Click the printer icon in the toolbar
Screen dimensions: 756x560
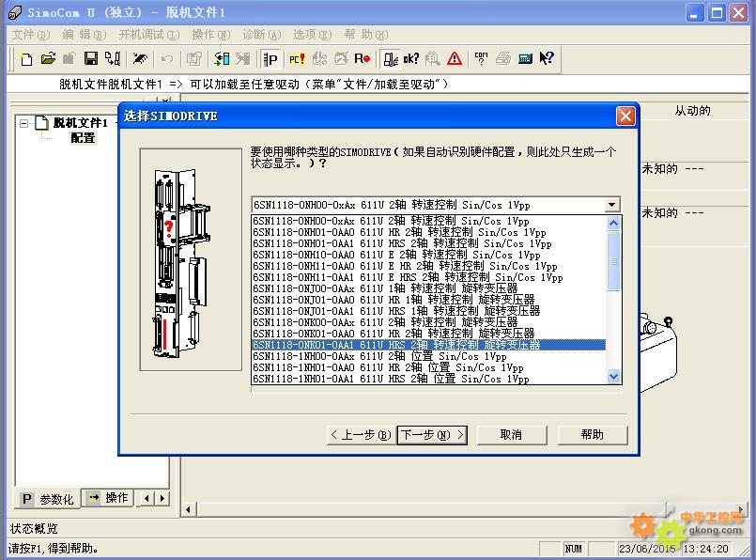502,59
